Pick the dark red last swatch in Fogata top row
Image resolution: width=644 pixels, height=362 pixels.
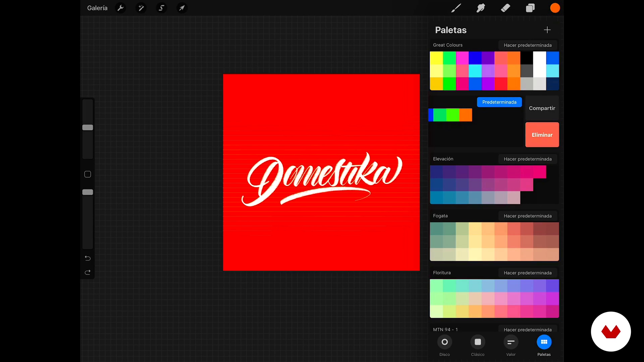[552, 229]
